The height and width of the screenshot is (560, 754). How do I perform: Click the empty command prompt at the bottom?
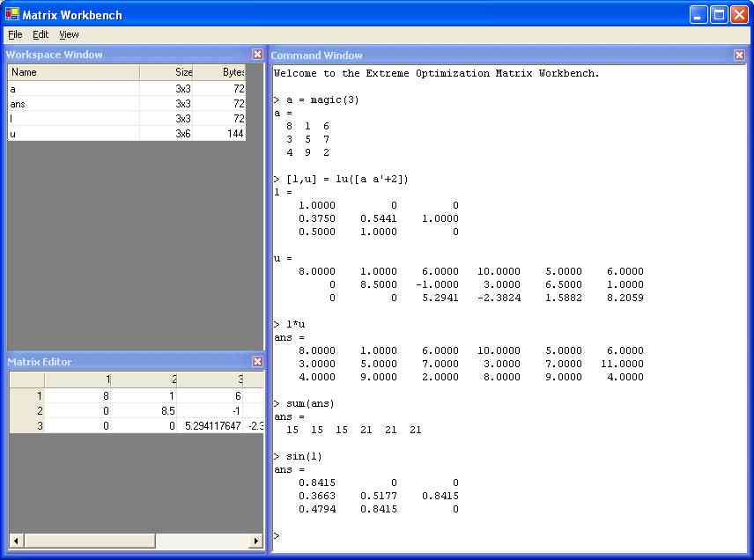click(277, 535)
